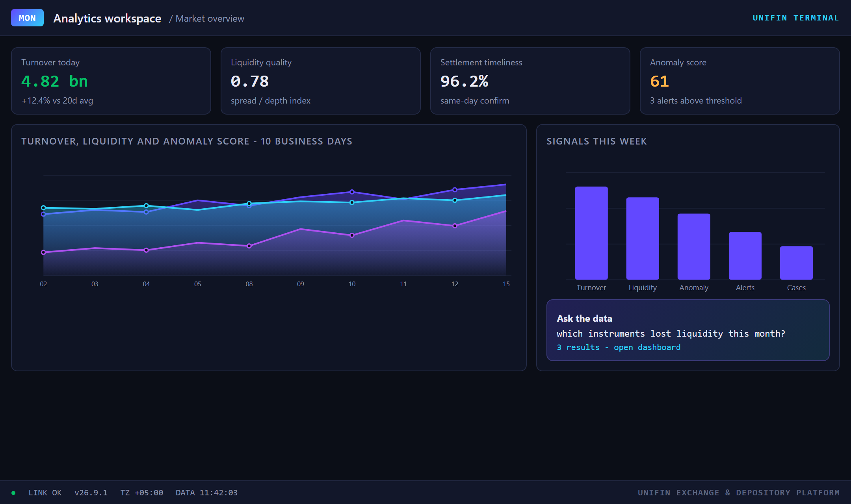Click the lower purple line point at day 08
851x504 pixels.
tap(249, 246)
